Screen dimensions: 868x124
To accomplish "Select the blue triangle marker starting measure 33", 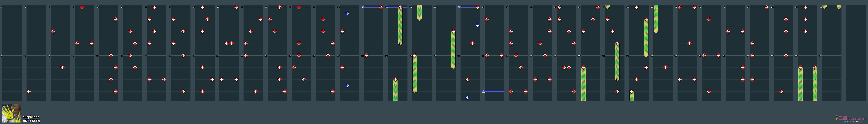I will pyautogui.click(x=387, y=7).
